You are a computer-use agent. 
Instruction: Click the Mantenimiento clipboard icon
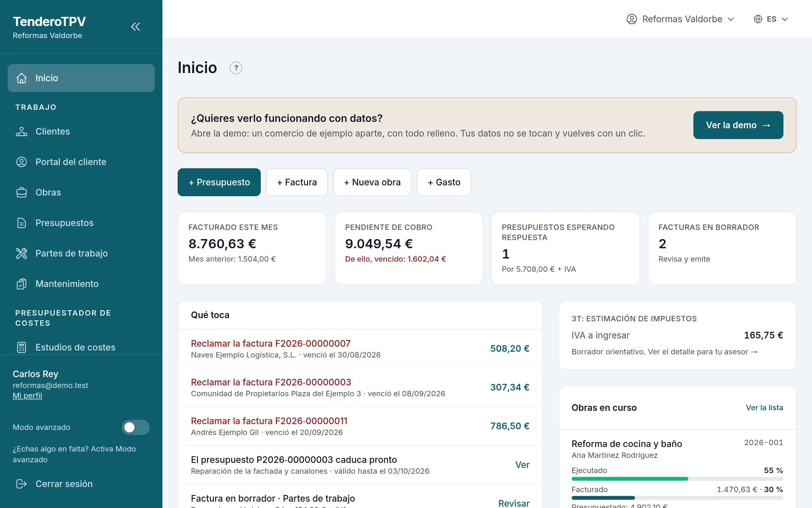(x=22, y=284)
